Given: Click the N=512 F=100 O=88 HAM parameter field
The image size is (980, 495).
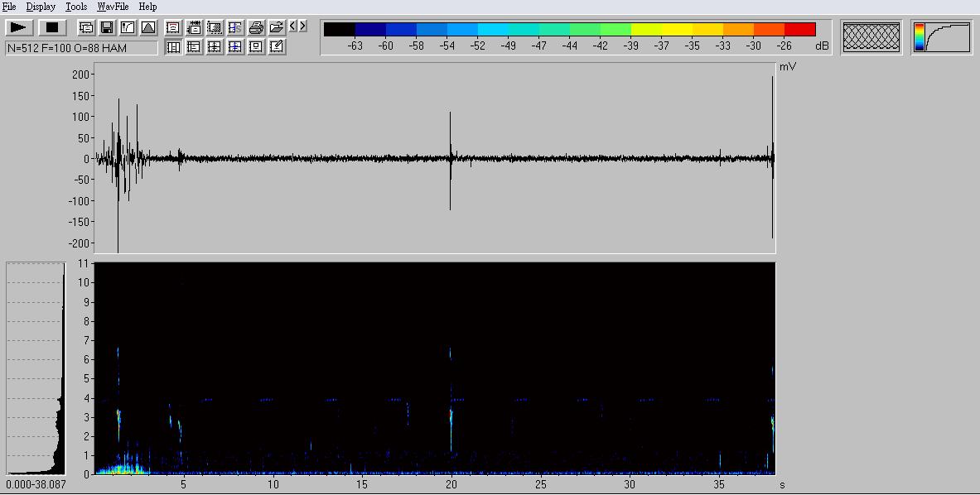Looking at the screenshot, I should coord(81,48).
